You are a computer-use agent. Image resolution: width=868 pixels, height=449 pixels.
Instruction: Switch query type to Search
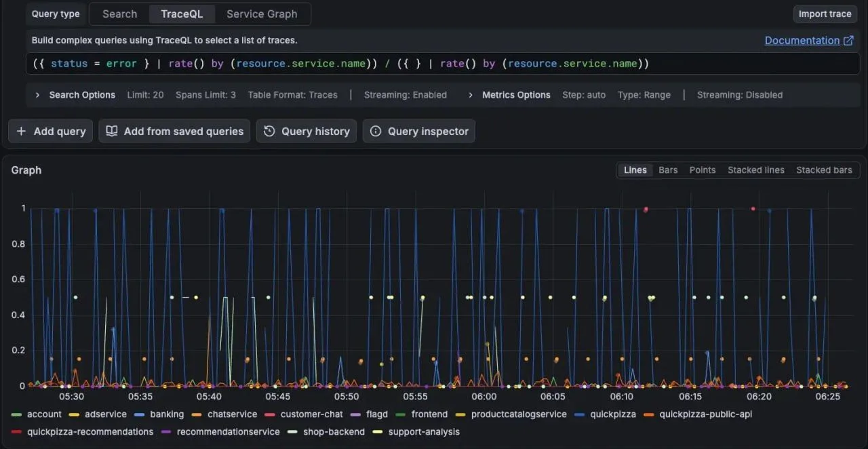coord(119,14)
